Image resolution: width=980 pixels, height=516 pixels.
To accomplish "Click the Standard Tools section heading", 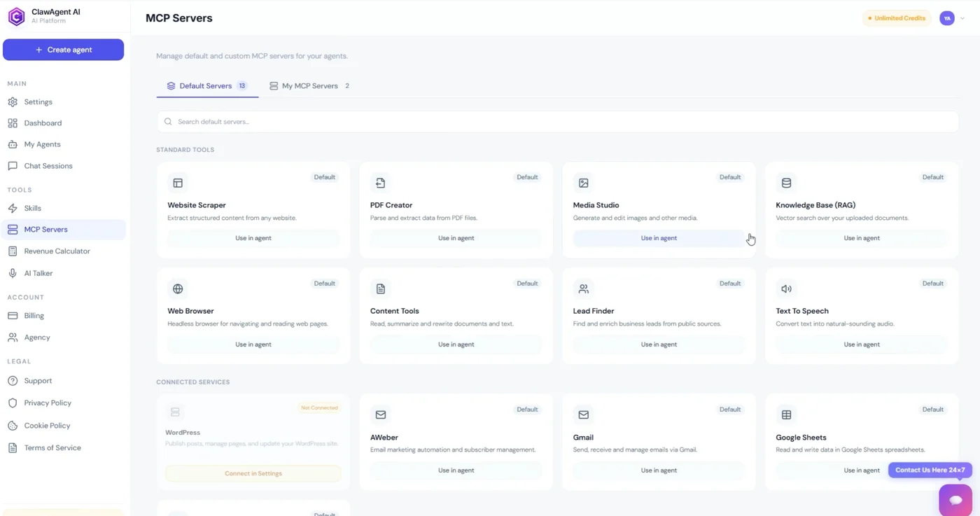I will [185, 150].
